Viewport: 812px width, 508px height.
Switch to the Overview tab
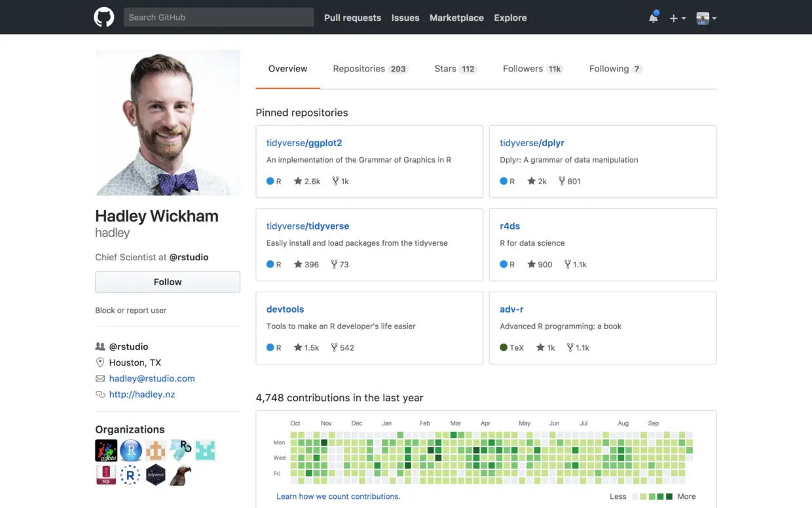(x=287, y=69)
